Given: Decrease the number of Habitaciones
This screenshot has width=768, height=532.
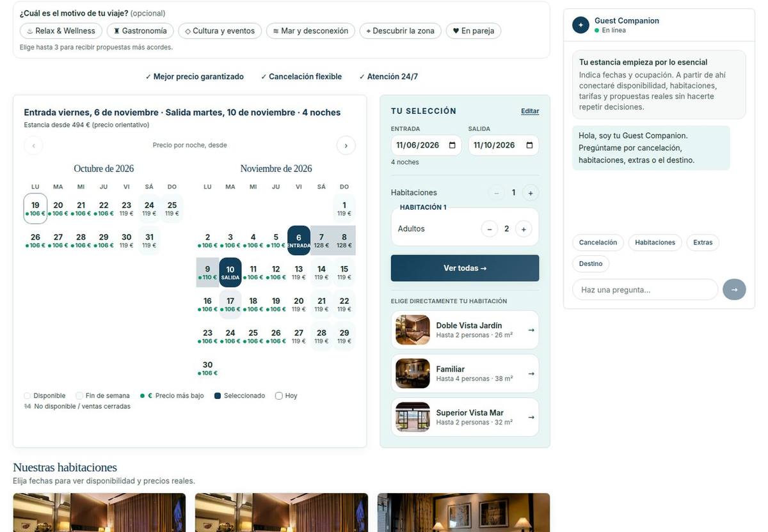Looking at the screenshot, I should click(496, 192).
